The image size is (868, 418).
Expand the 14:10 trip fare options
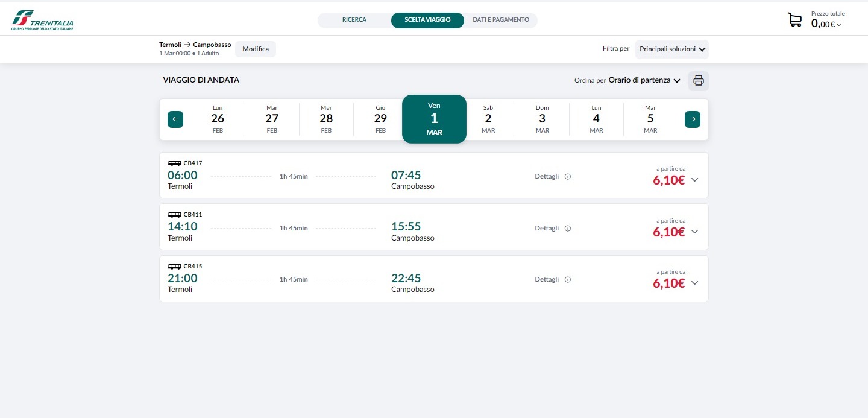point(694,232)
